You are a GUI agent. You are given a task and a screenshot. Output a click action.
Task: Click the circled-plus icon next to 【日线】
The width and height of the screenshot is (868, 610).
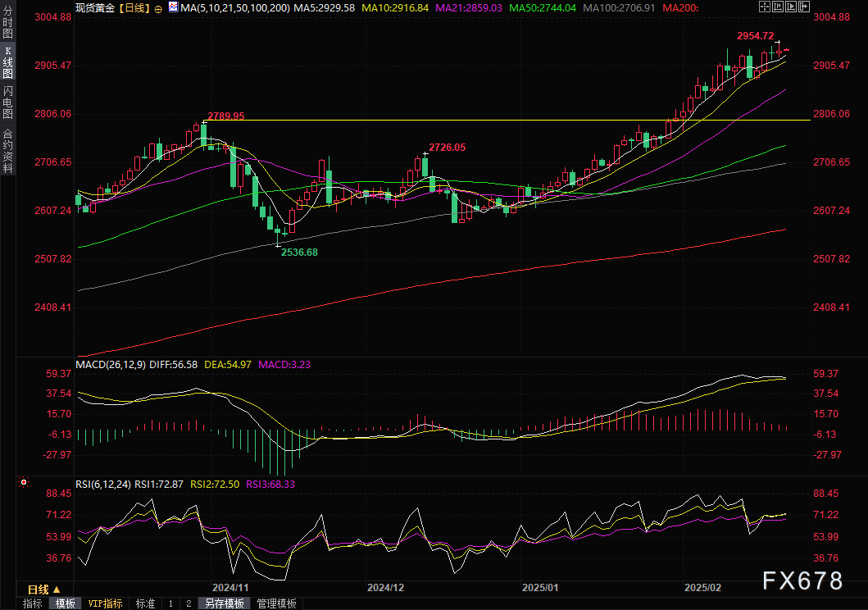158,7
